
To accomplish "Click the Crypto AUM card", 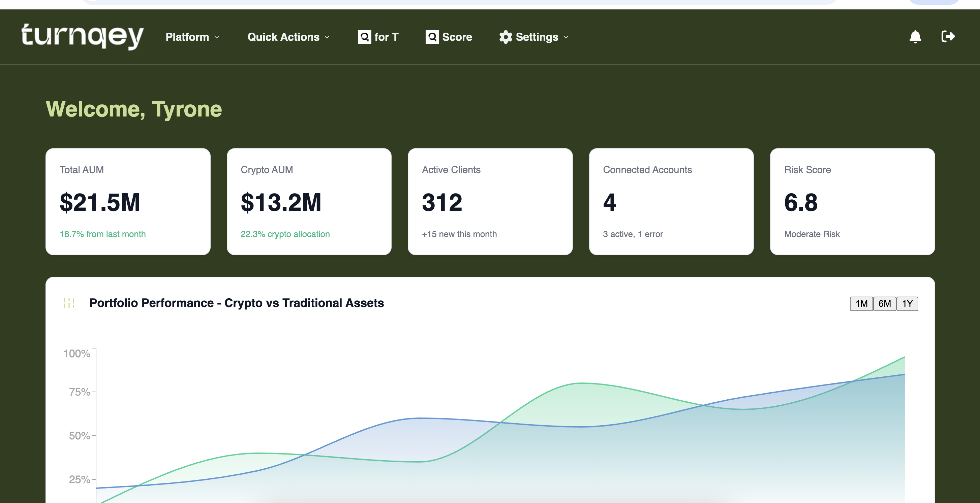I will tap(309, 202).
